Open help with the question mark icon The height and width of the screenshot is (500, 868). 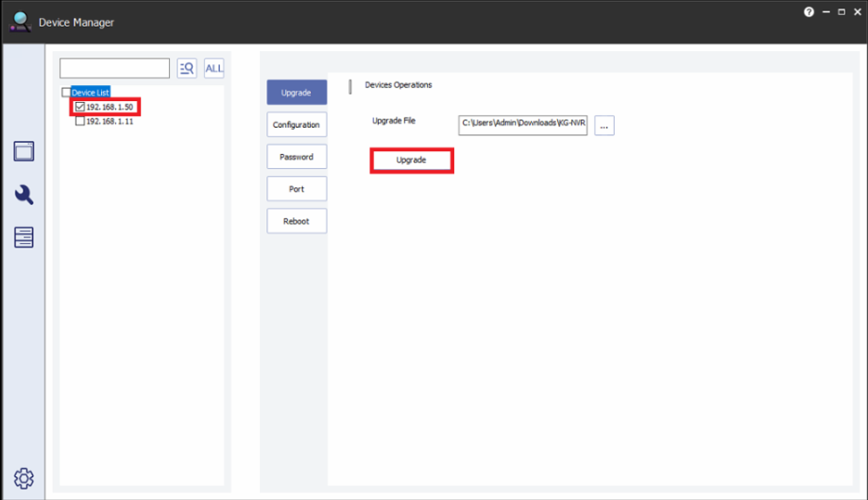[x=808, y=12]
